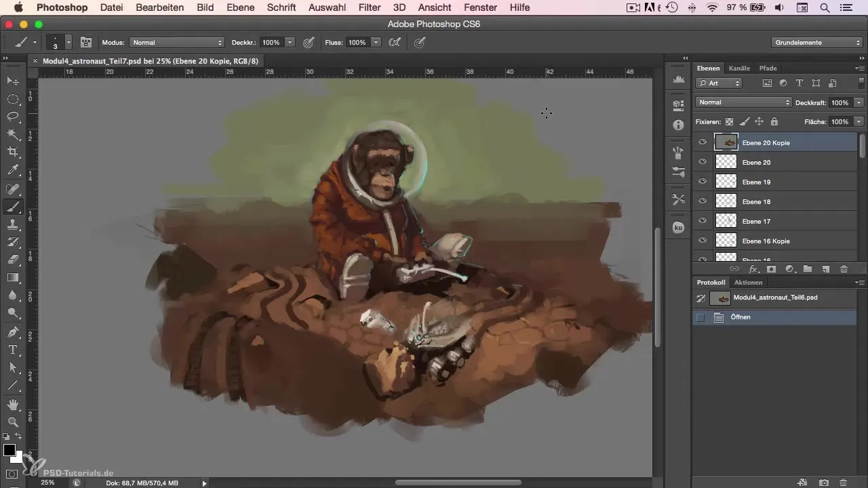The image size is (868, 488).
Task: Open the Filter menu
Action: pos(369,7)
